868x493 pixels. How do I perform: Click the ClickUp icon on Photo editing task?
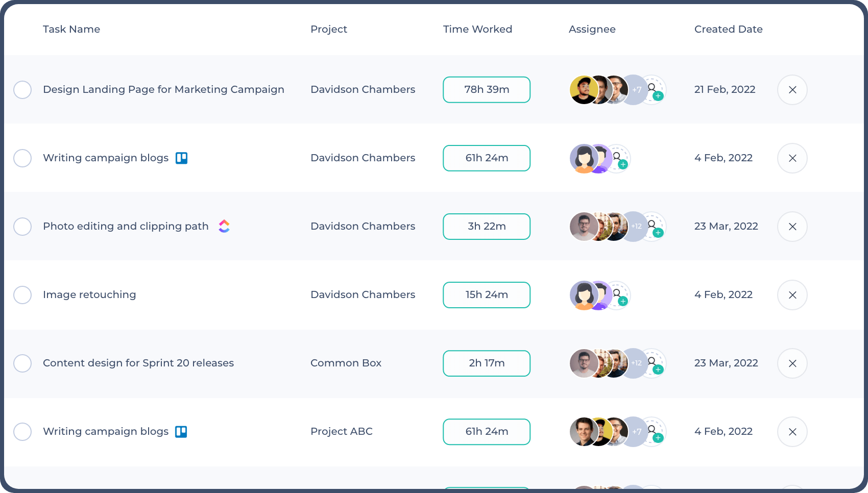pyautogui.click(x=225, y=226)
